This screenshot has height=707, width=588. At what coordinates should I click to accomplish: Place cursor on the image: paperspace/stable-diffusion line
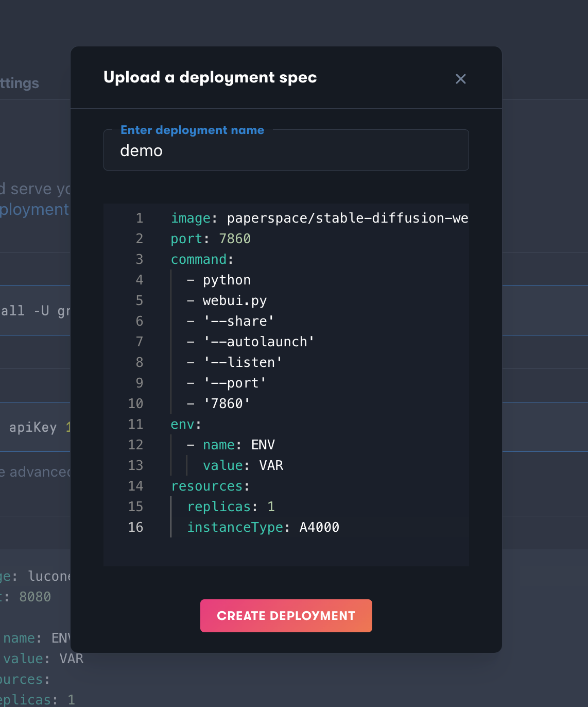pos(319,218)
